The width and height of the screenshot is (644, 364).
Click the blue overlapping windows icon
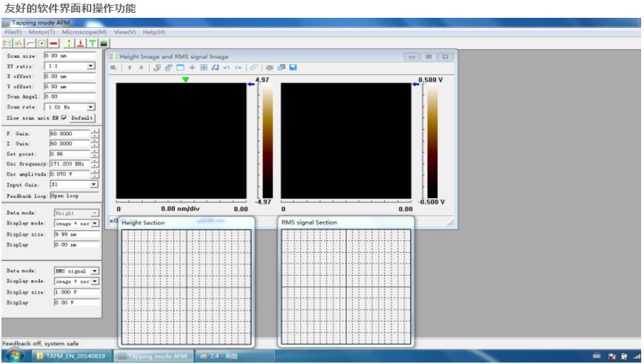pyautogui.click(x=281, y=68)
